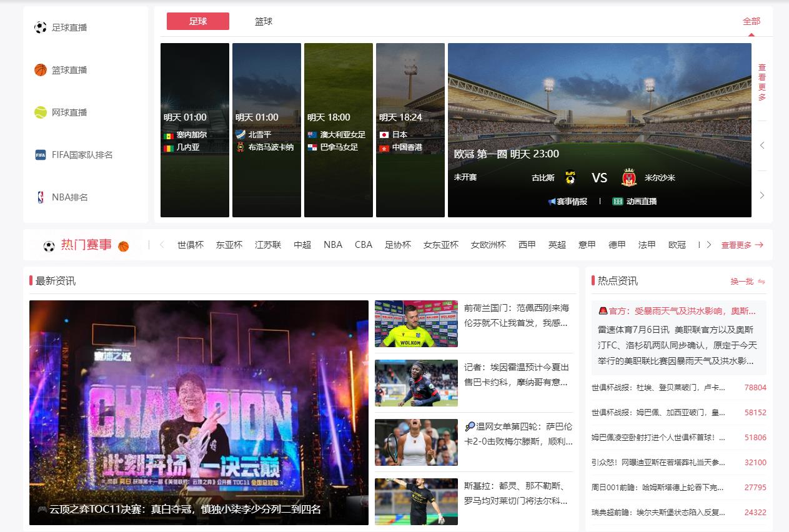Click the refresh hand icon beside 换一批
The height and width of the screenshot is (532, 789).
[761, 282]
